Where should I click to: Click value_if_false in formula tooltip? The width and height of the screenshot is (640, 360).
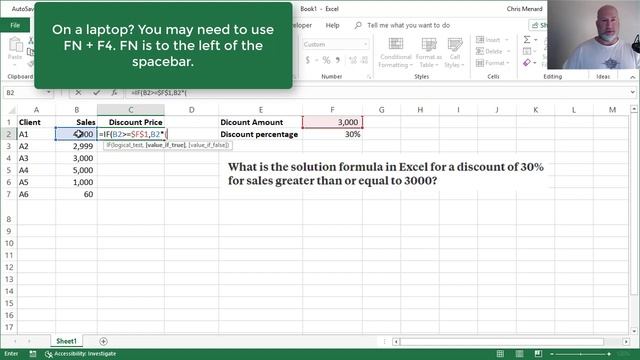(209, 145)
